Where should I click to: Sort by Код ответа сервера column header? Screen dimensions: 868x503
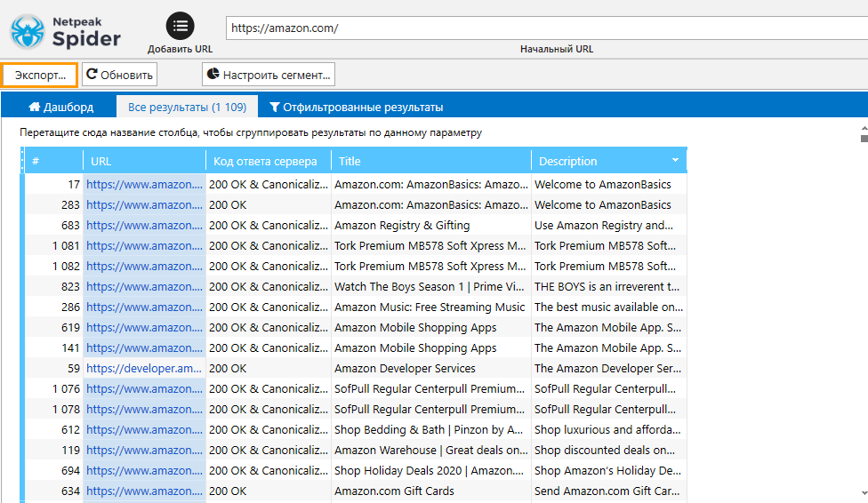(269, 161)
